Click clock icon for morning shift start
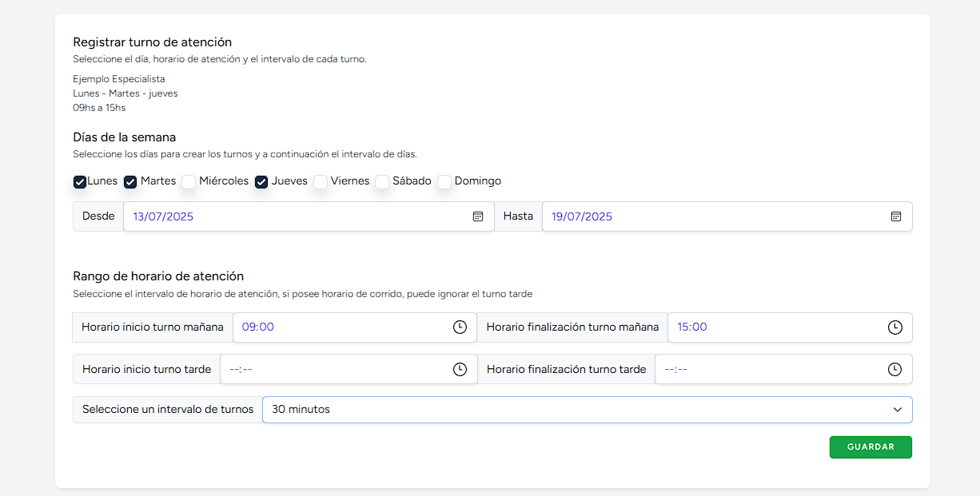 [460, 327]
